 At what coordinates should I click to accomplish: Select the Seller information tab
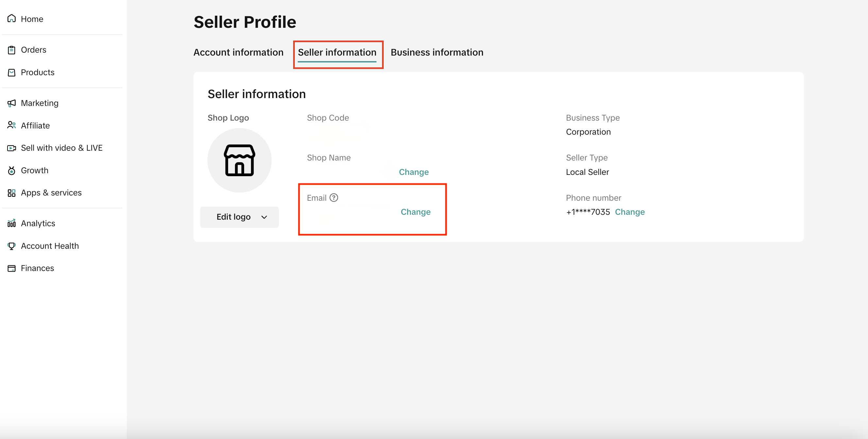coord(337,52)
